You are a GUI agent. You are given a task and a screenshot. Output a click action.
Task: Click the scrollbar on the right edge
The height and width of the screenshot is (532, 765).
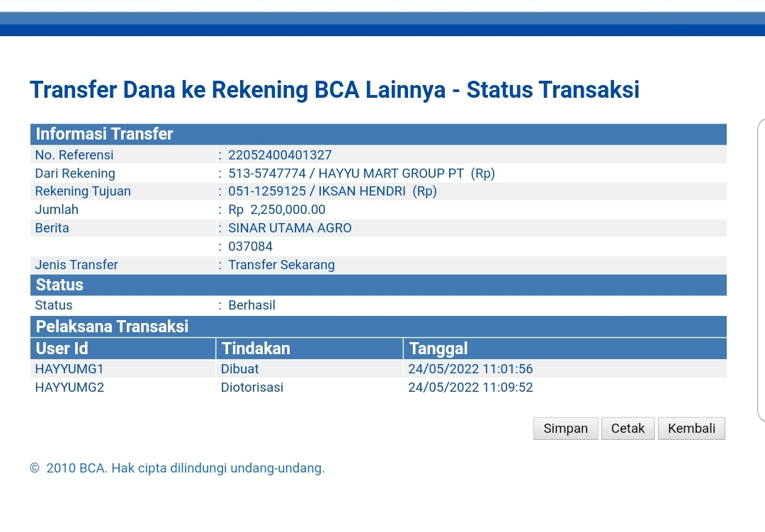click(x=761, y=269)
